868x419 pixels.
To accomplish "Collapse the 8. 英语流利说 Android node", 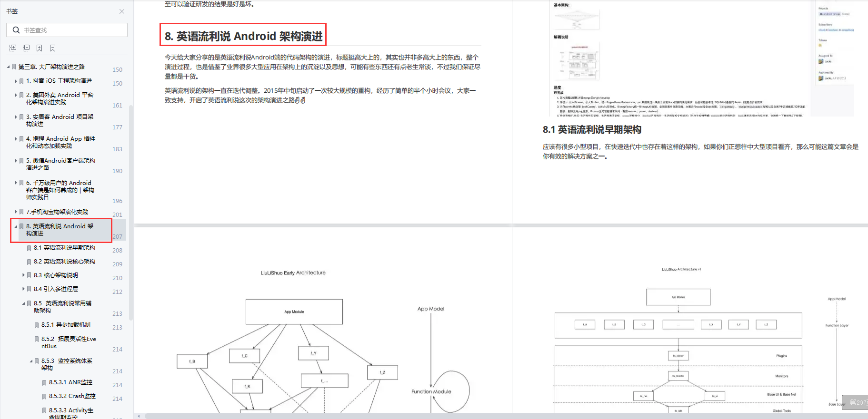I will (x=16, y=226).
